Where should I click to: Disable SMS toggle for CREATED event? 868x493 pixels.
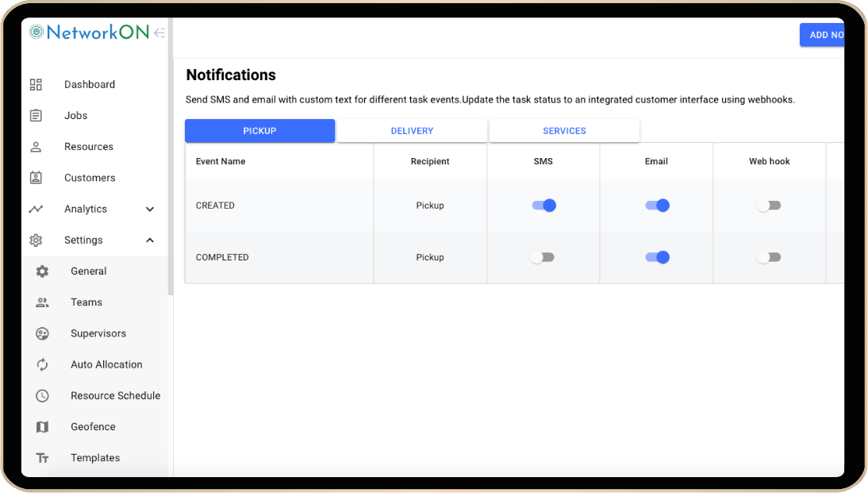click(543, 206)
